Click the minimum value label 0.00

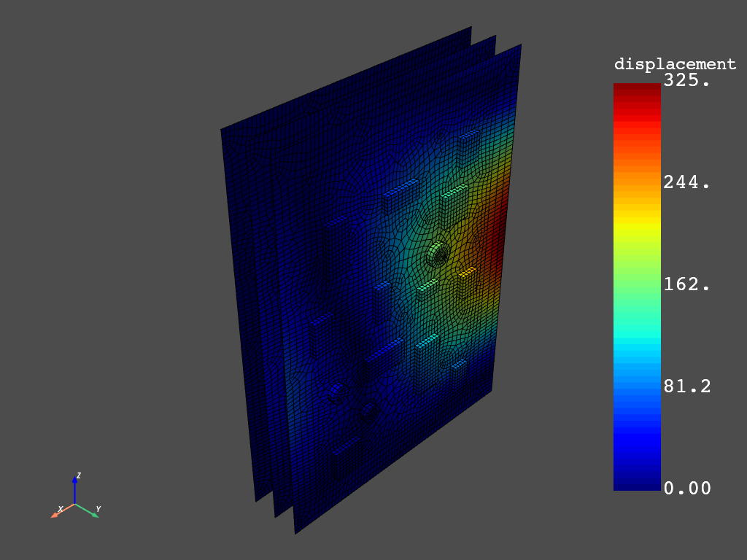pyautogui.click(x=686, y=487)
